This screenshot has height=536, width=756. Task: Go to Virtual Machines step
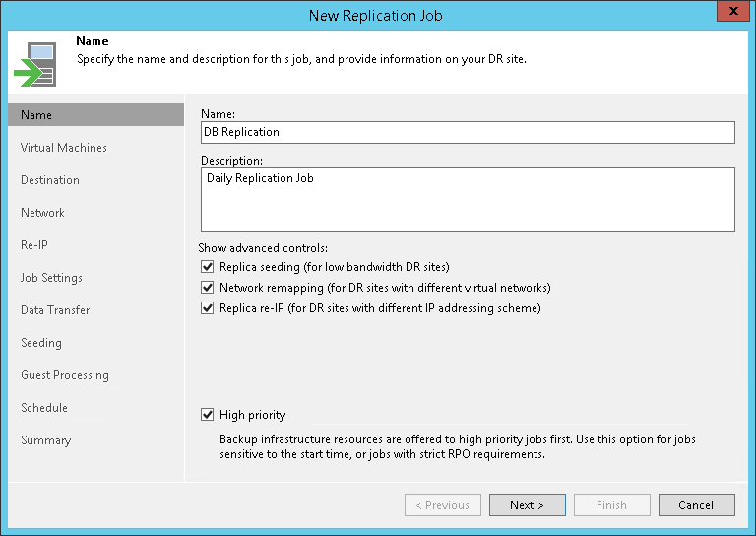pos(64,148)
